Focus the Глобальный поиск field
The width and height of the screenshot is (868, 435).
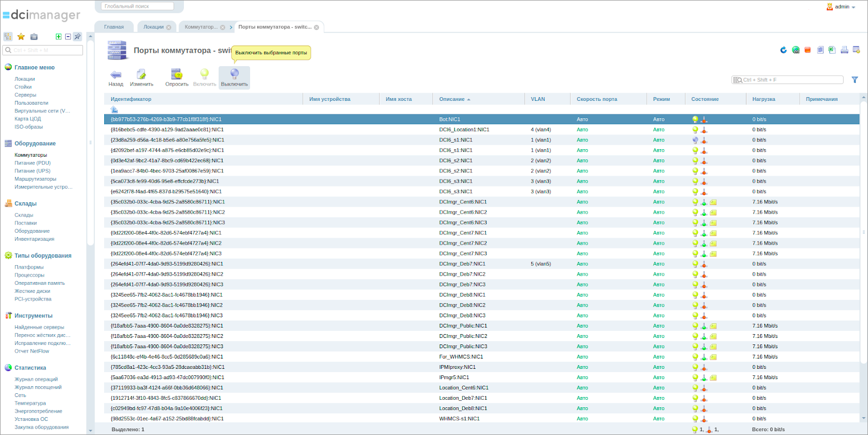(137, 7)
